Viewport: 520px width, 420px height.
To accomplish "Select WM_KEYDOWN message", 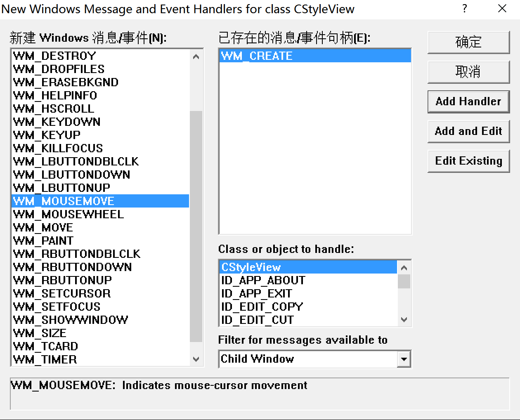I will click(57, 122).
